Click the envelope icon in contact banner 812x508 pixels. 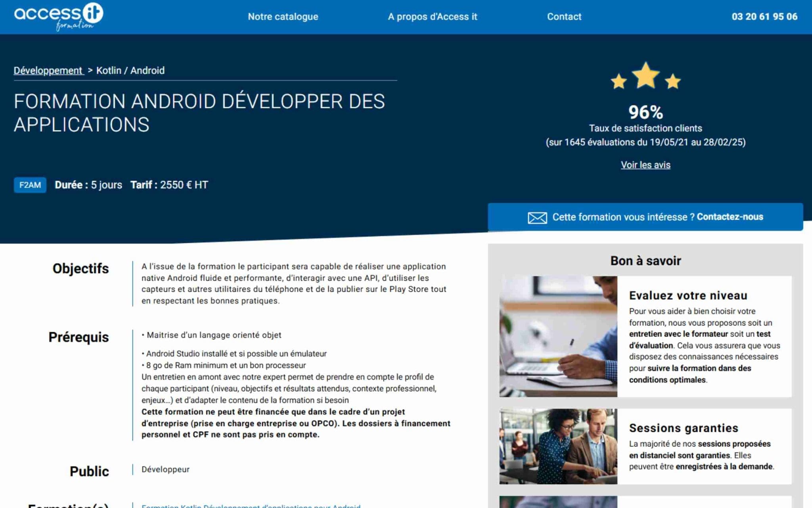click(537, 217)
